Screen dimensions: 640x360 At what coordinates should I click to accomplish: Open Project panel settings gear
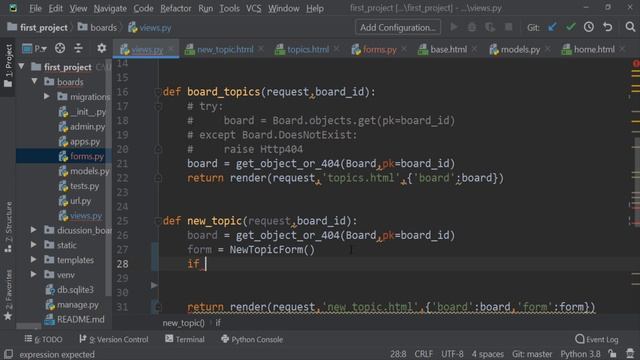[x=102, y=49]
